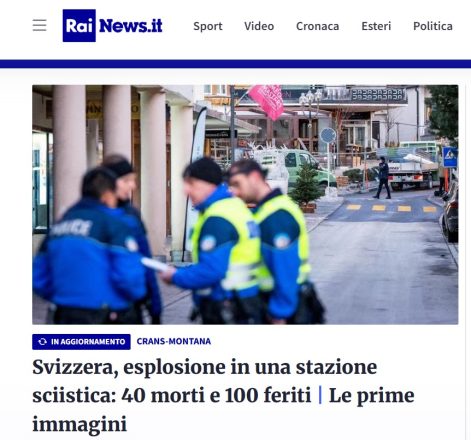Go to the Cronaca section
This screenshot has height=440, width=471.
(x=317, y=26)
